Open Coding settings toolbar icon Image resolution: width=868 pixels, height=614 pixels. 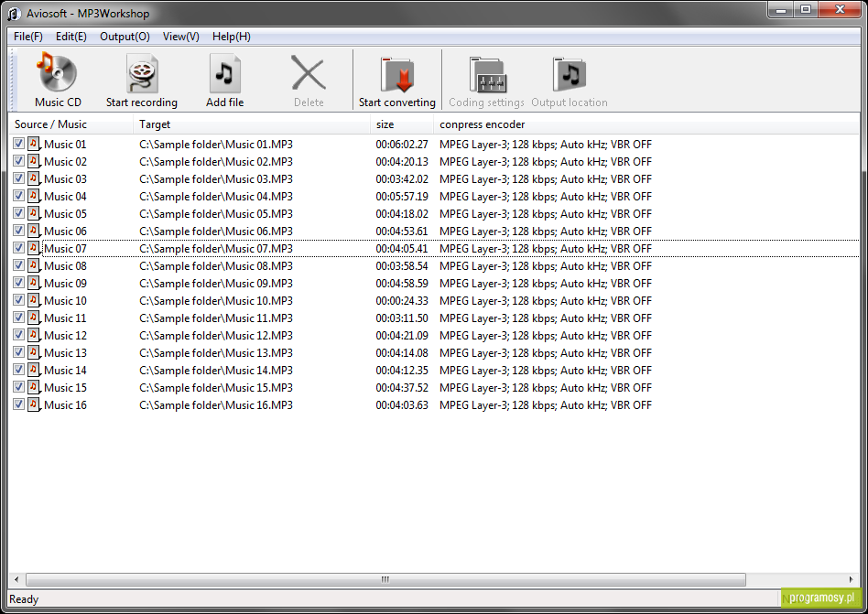click(487, 75)
